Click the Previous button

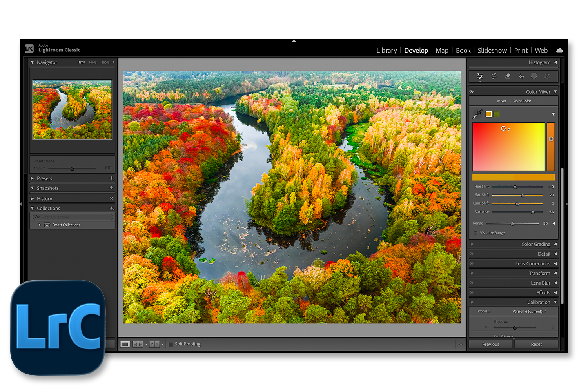tap(491, 344)
